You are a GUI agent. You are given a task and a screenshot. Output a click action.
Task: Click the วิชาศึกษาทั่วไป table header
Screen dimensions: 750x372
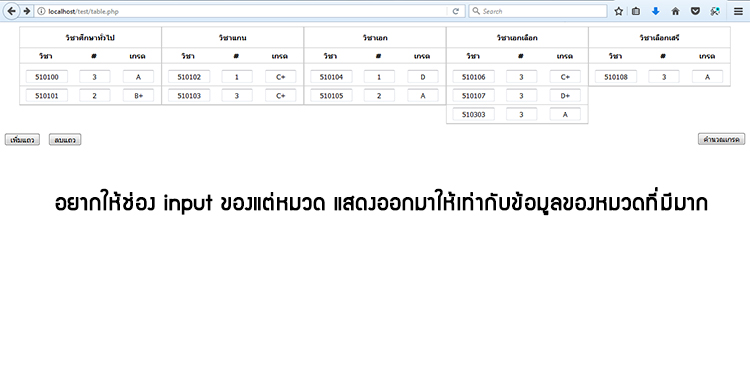(90, 37)
